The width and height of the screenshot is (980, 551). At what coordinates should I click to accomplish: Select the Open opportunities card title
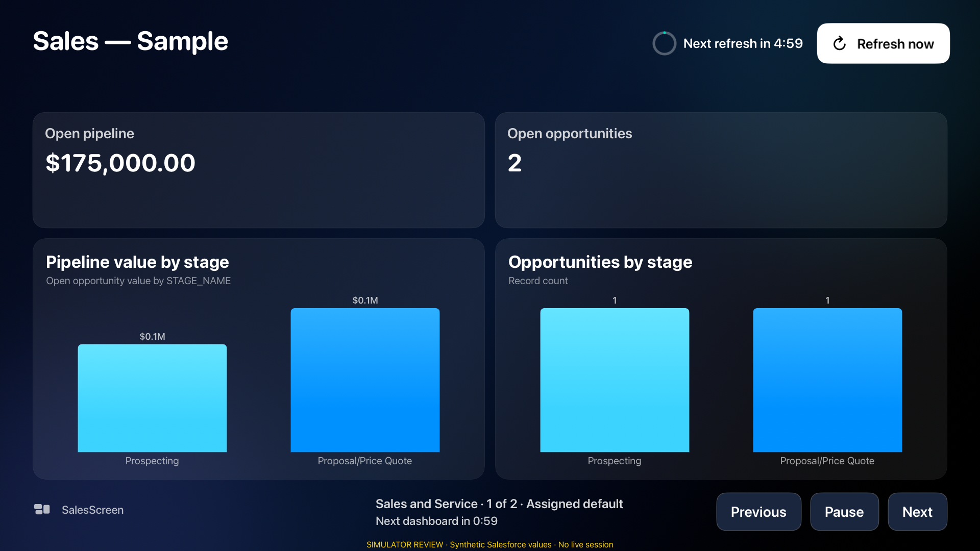click(x=570, y=133)
